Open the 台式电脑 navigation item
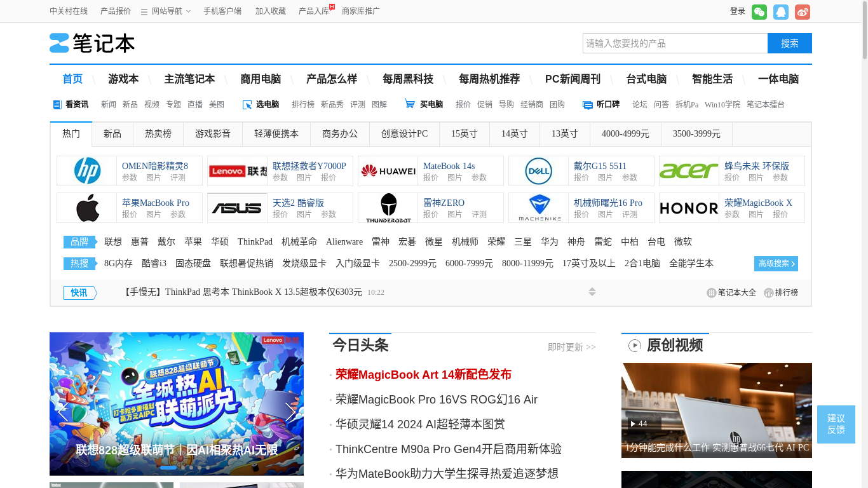The height and width of the screenshot is (488, 868). [x=646, y=79]
